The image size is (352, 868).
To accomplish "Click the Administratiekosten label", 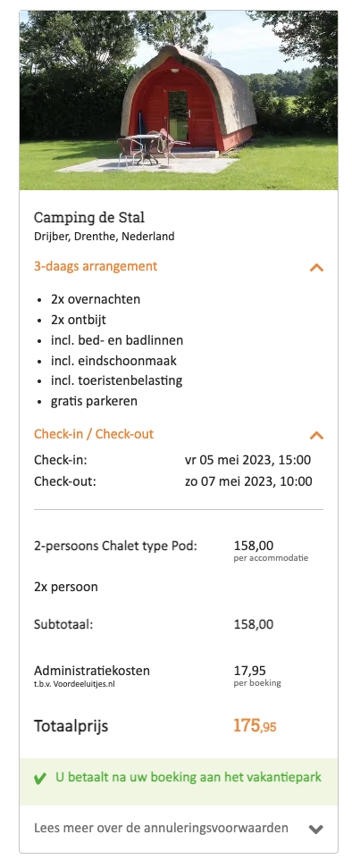I will point(92,671).
